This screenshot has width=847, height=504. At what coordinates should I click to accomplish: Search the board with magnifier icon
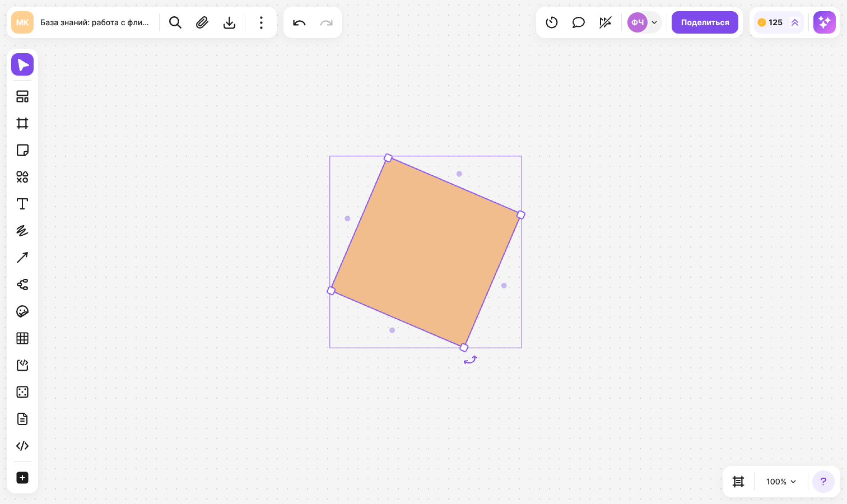(175, 22)
